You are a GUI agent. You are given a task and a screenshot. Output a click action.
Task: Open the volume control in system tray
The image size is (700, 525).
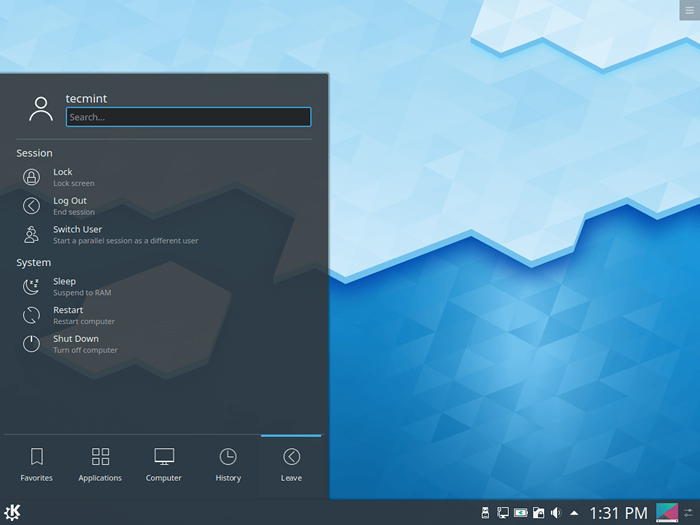click(555, 513)
